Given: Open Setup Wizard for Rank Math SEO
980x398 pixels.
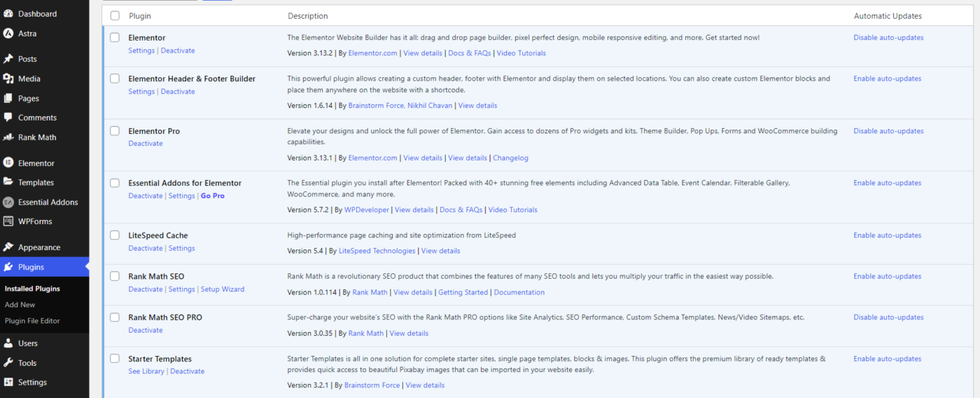Looking at the screenshot, I should [223, 289].
